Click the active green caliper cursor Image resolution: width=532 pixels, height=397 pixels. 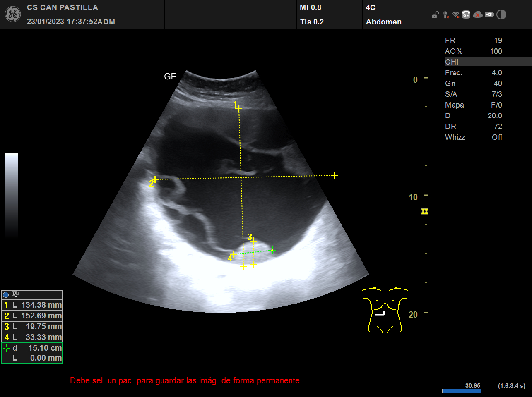(272, 250)
